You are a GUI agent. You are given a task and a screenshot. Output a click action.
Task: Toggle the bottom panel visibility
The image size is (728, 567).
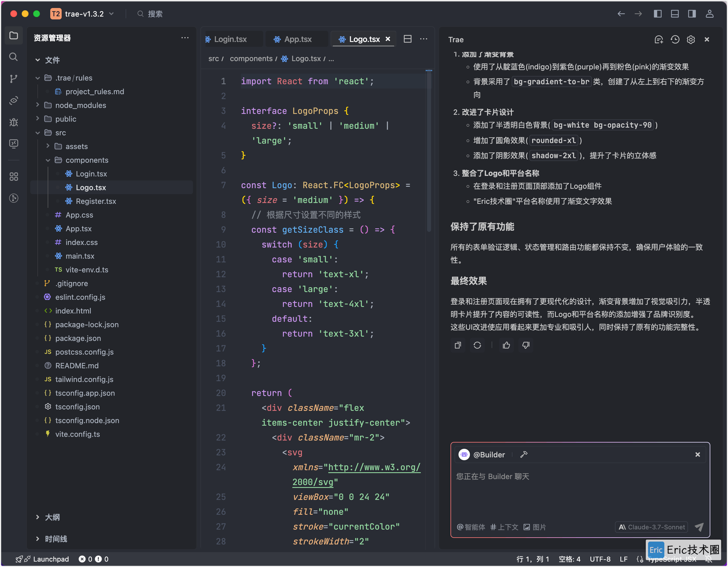(x=675, y=14)
